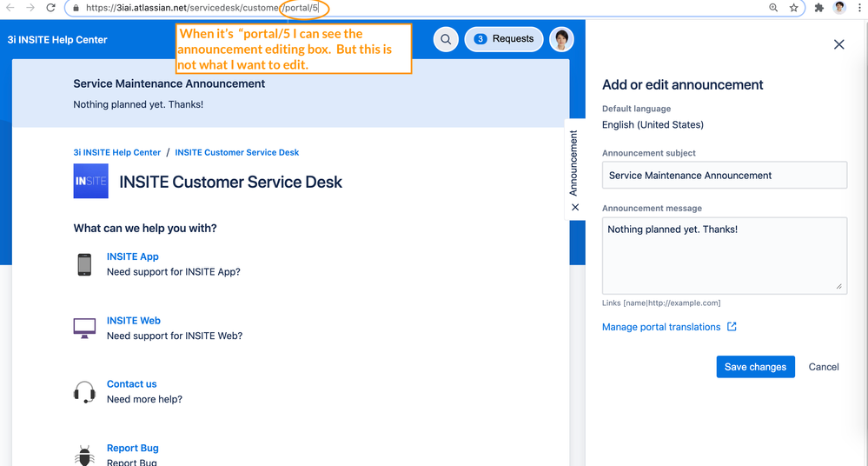Click the phone icon for INSITE App

[x=84, y=264]
